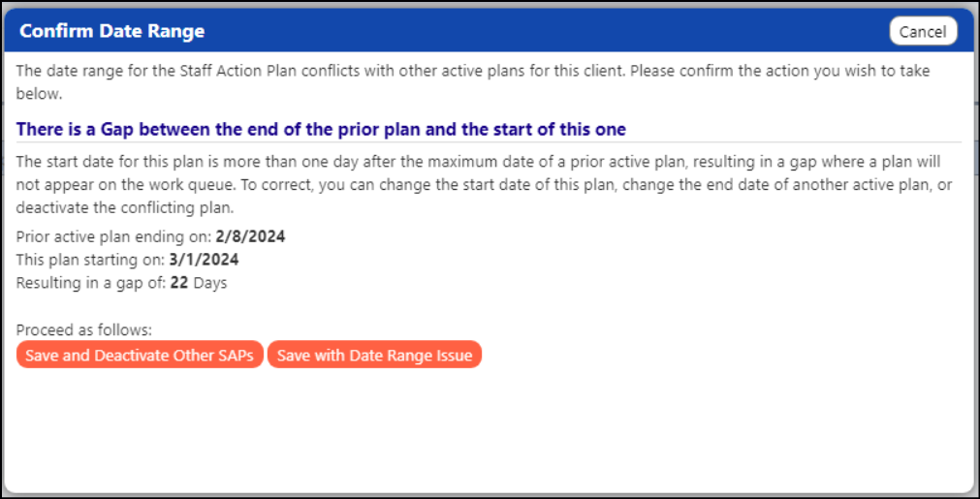The image size is (980, 499).
Task: Click the 'This plan starting on' label
Action: point(91,259)
